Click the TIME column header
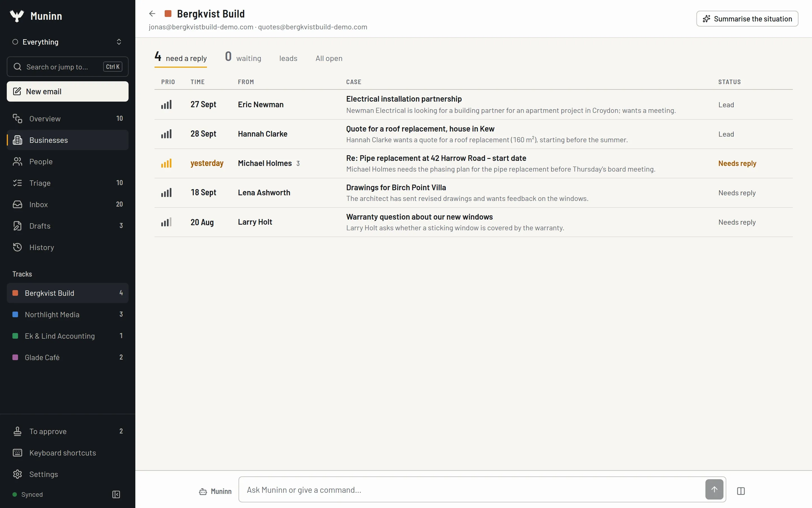 click(x=198, y=82)
